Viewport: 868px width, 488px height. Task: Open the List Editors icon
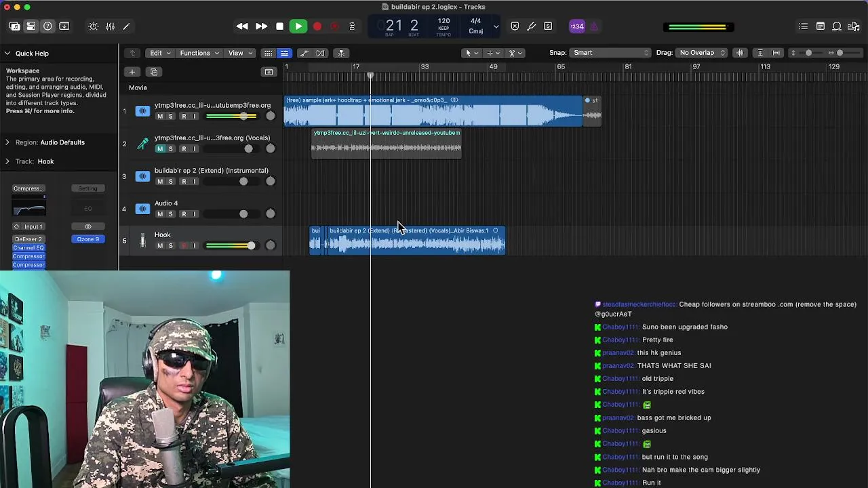click(804, 26)
